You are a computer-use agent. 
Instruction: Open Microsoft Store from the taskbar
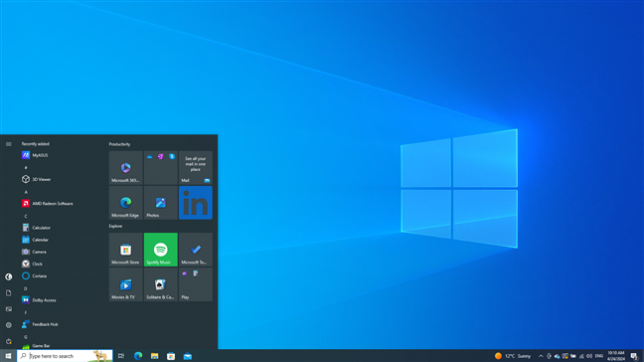171,356
